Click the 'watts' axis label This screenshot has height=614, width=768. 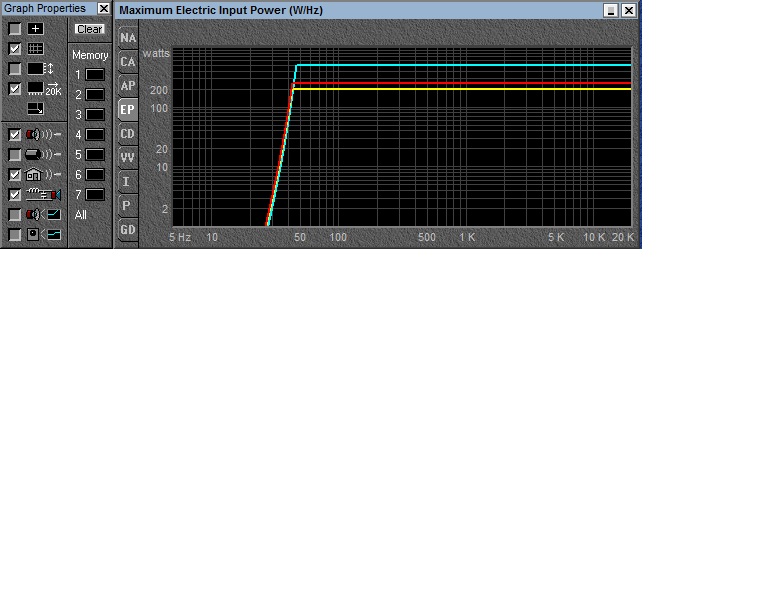pyautogui.click(x=156, y=53)
